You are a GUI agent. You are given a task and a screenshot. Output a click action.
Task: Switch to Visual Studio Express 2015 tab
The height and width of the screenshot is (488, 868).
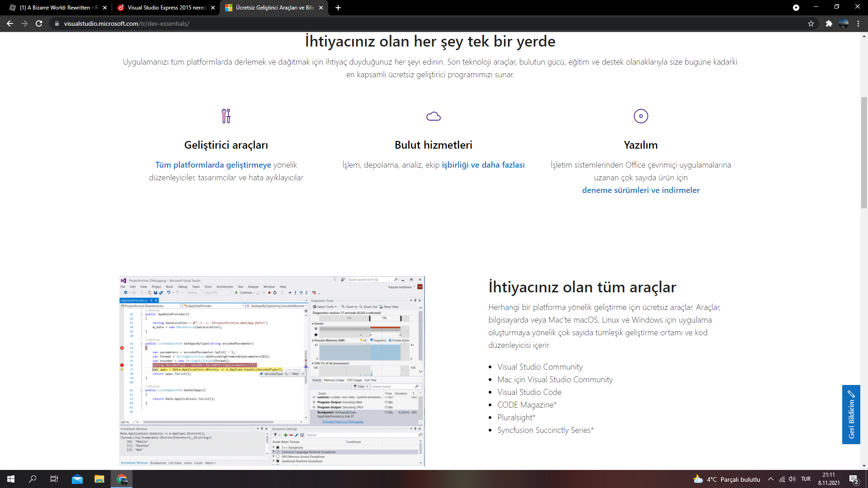(x=166, y=8)
